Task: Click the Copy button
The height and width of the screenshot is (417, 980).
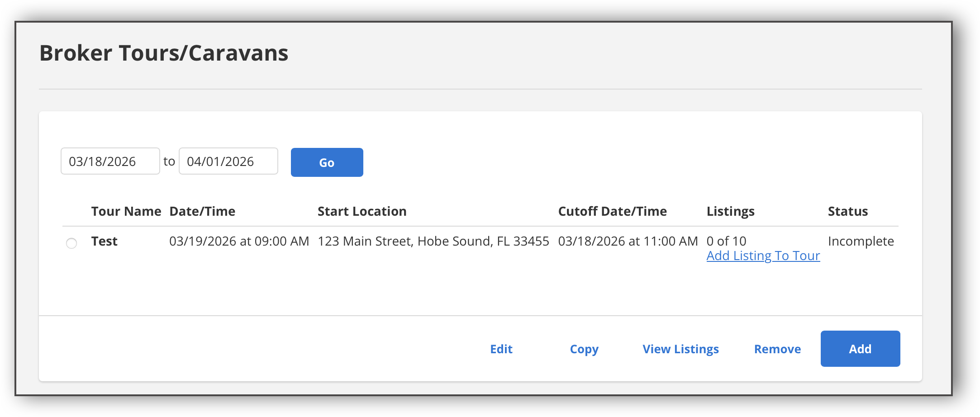Action: pos(584,349)
